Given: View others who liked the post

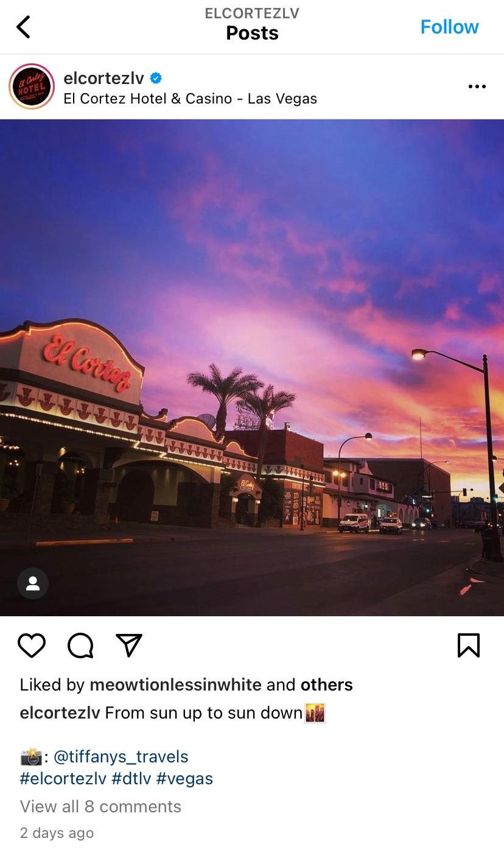Looking at the screenshot, I should pyautogui.click(x=327, y=684).
